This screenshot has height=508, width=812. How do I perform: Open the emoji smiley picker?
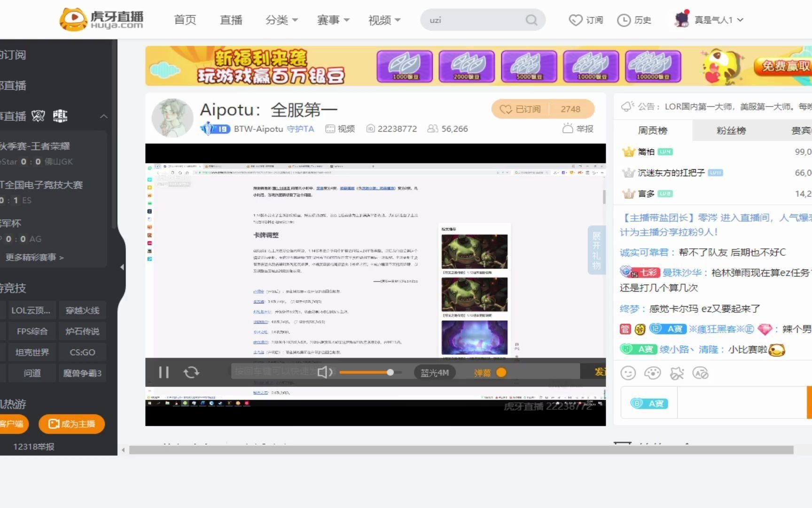tap(628, 373)
